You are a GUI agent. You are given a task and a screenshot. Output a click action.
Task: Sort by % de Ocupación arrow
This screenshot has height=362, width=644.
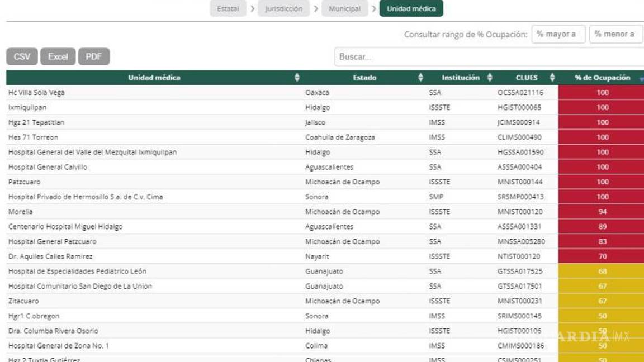[x=641, y=79]
